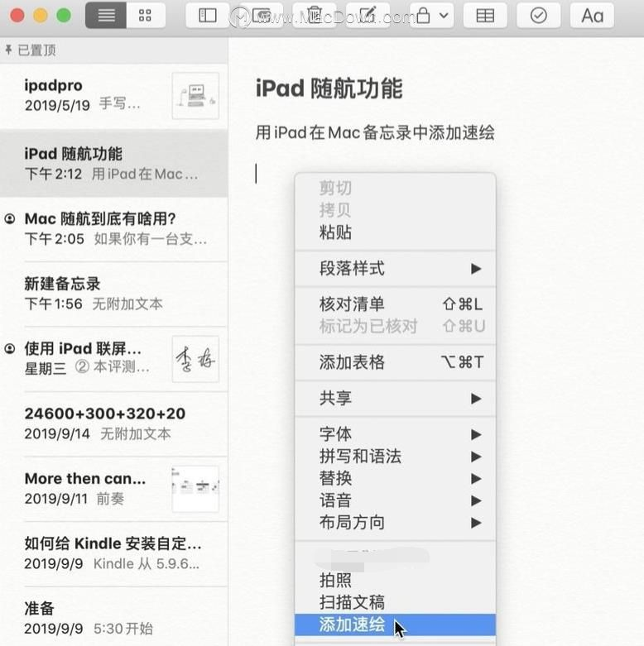Open note Mac 随航到底有啥用?

[x=113, y=228]
